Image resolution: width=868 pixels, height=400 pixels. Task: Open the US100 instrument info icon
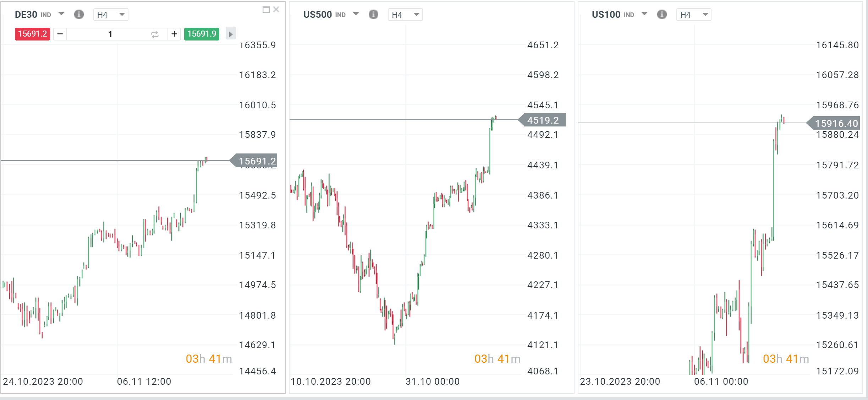click(x=662, y=15)
